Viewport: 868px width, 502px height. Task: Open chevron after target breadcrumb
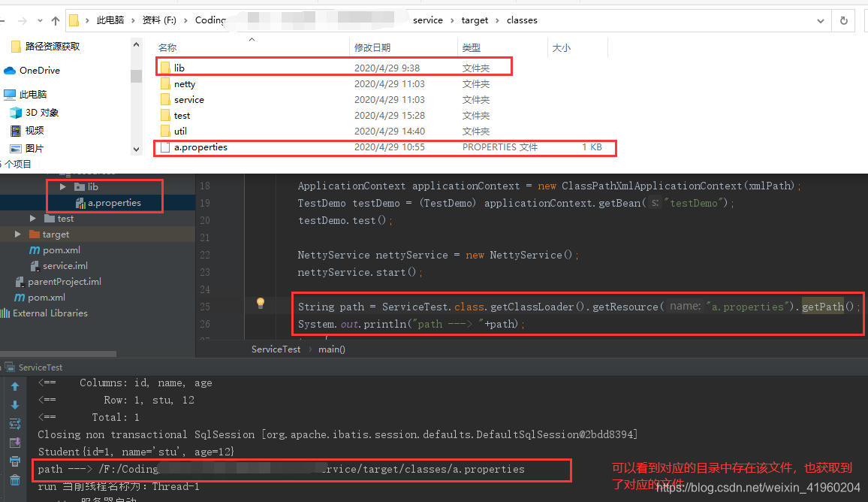[497, 20]
